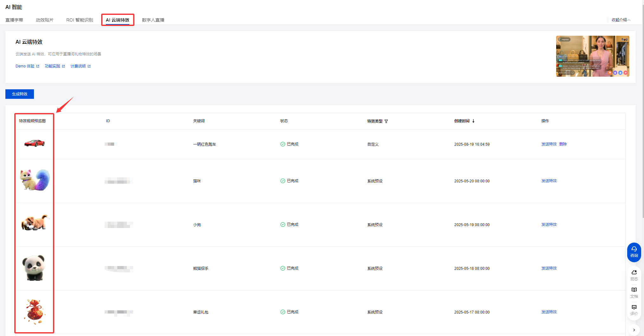
Task: Click the 评价 feedback icon
Action: pos(634,307)
